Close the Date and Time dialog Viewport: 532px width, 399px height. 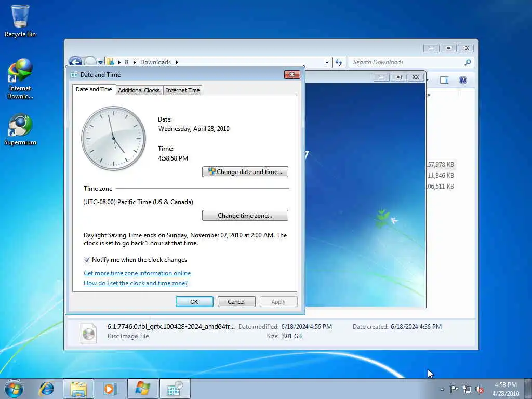pos(292,75)
